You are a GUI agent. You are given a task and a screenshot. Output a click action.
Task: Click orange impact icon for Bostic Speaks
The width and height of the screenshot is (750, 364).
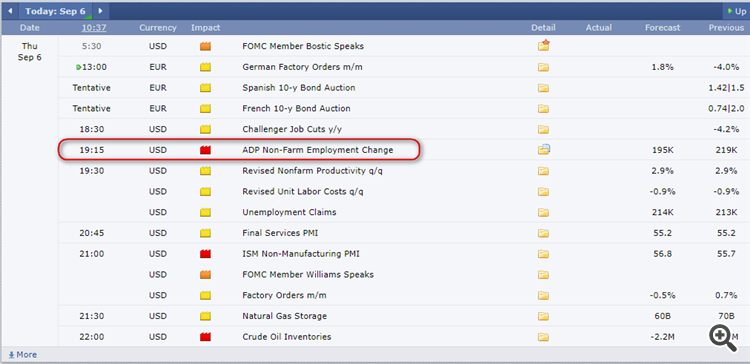(205, 46)
